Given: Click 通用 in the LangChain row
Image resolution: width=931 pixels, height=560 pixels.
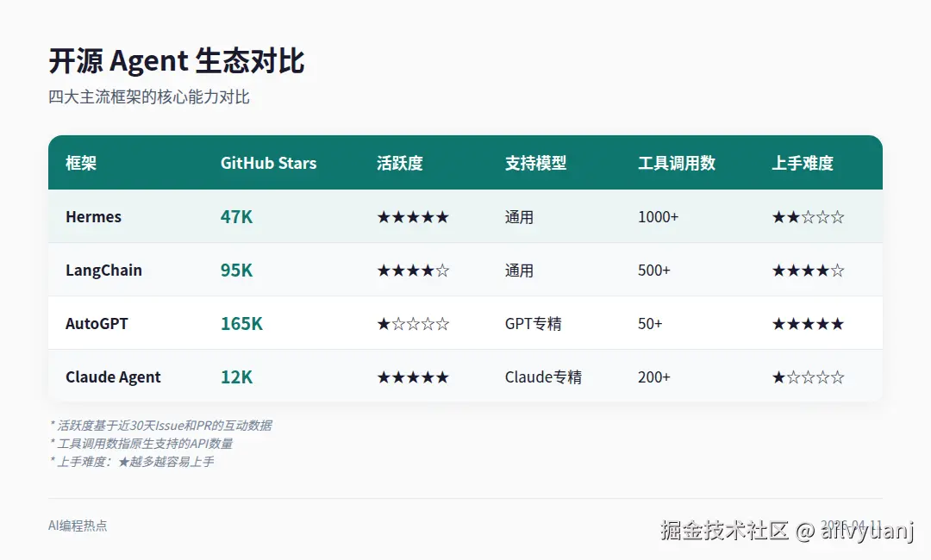Looking at the screenshot, I should point(519,271).
